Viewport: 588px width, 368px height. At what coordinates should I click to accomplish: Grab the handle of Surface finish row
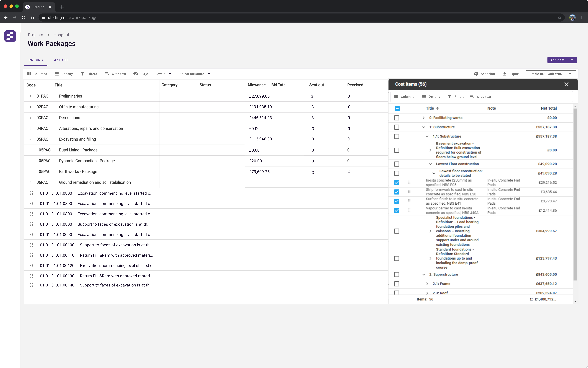(x=409, y=201)
